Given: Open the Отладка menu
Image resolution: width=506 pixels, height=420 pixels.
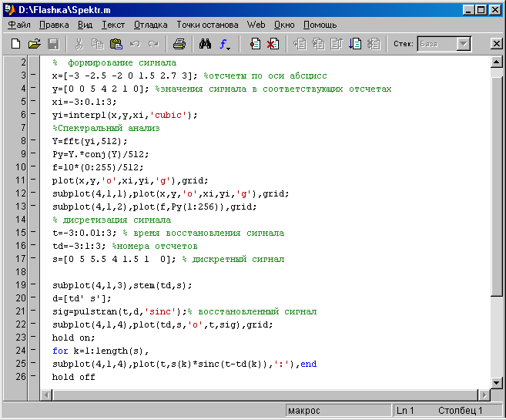Looking at the screenshot, I should tap(151, 25).
